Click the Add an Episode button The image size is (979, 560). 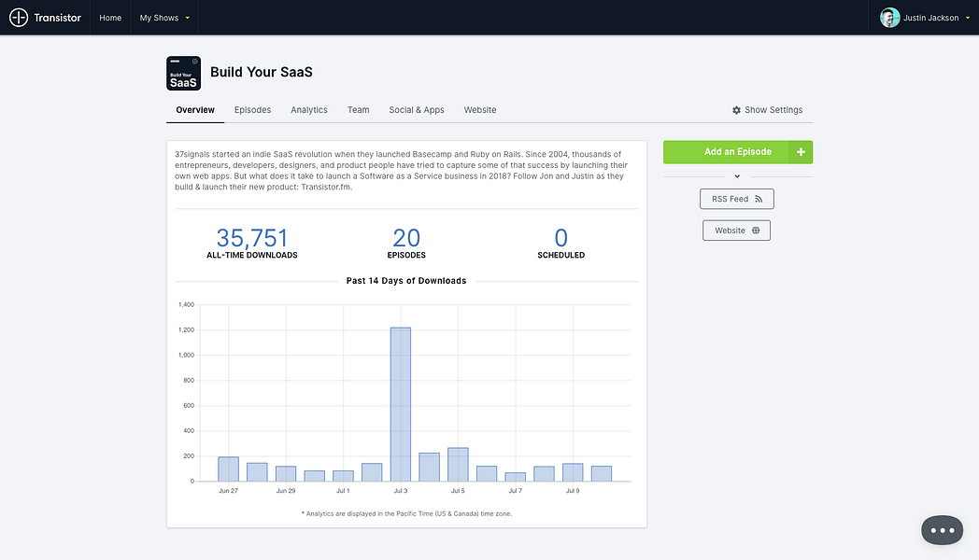[x=738, y=152]
